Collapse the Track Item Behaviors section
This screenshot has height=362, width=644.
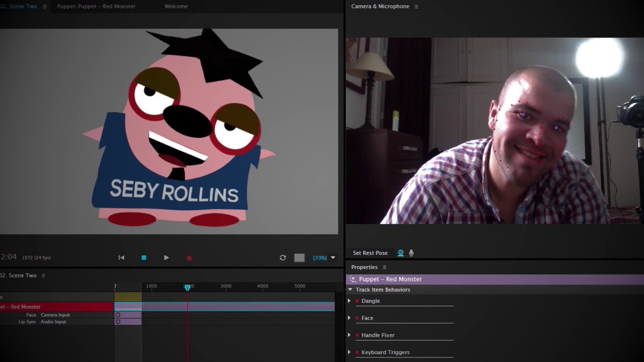pos(350,290)
